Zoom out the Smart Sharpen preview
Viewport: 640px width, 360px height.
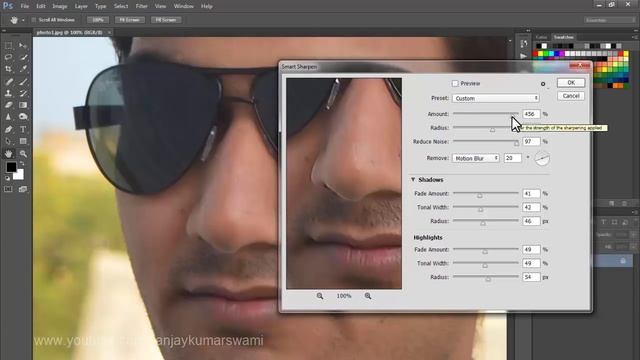coord(320,296)
